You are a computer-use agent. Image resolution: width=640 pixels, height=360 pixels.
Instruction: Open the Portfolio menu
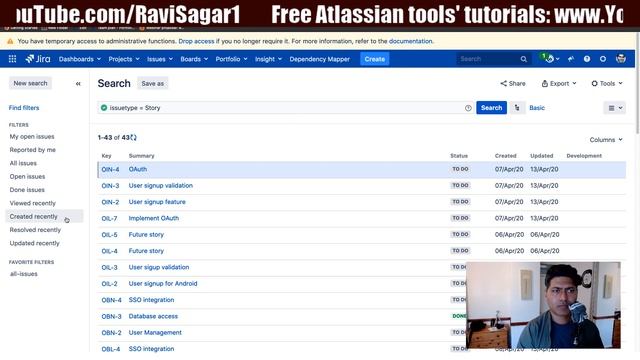point(231,59)
